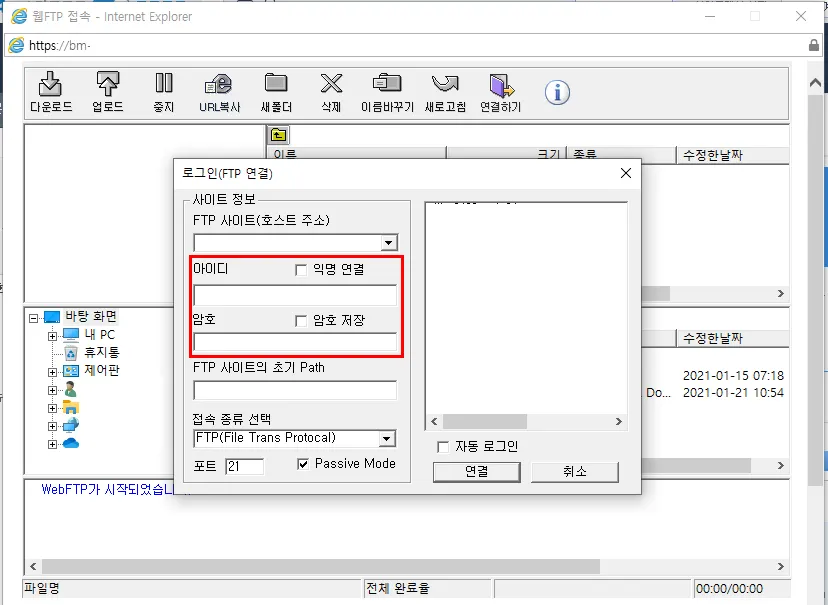Expand the 제어판 tree node

pyautogui.click(x=52, y=372)
